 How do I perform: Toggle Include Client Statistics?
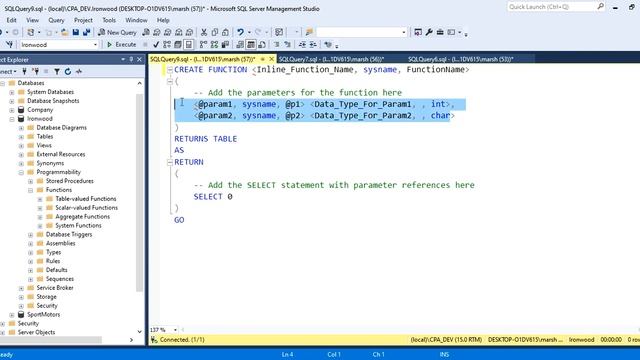225,44
